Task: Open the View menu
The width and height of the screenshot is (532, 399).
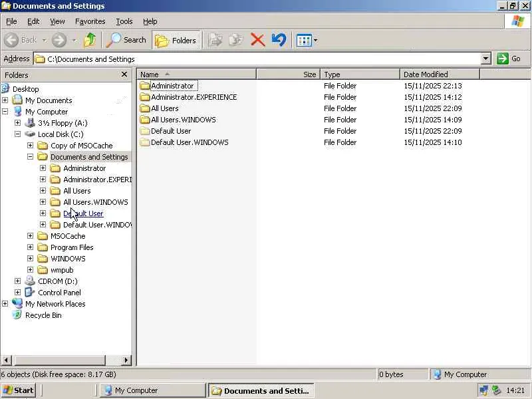Action: tap(57, 21)
